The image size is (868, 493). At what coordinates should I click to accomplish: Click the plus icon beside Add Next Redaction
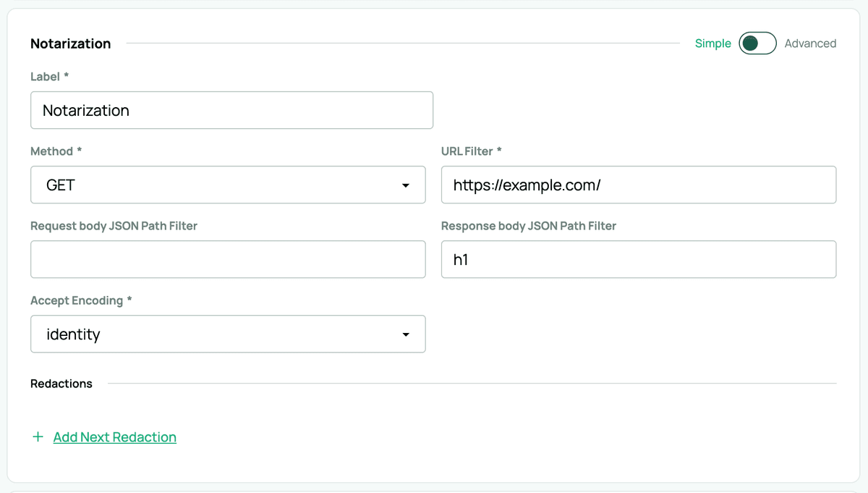click(x=38, y=437)
